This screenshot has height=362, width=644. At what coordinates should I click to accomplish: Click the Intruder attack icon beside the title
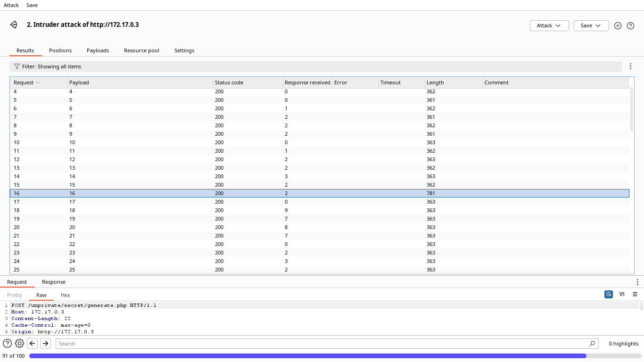click(x=14, y=25)
